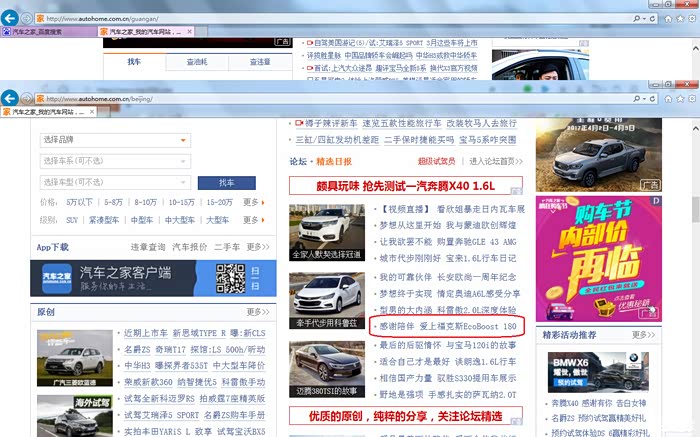Click the front window's browser back button

pyautogui.click(x=10, y=98)
